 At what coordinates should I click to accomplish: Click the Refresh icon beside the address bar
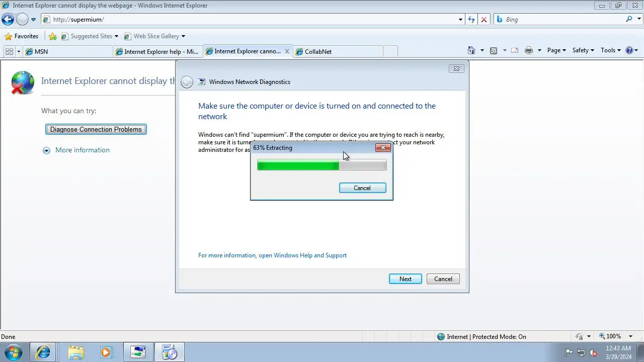pyautogui.click(x=471, y=20)
